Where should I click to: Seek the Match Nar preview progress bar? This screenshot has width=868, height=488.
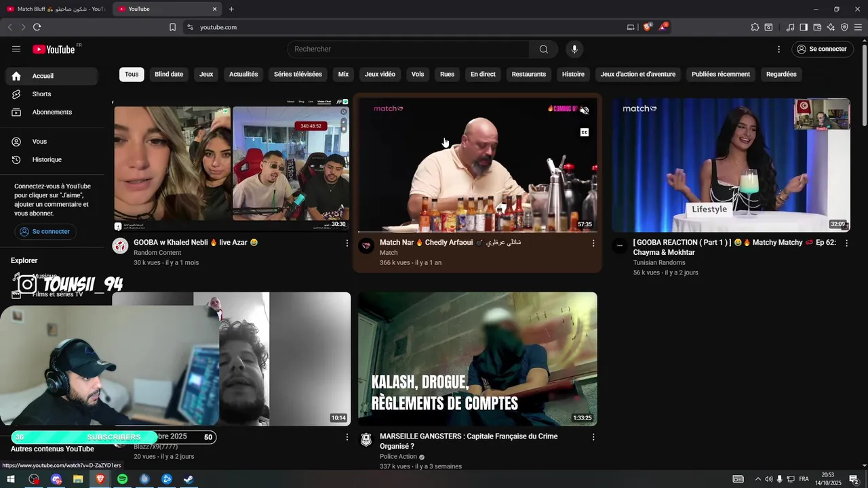pos(477,232)
